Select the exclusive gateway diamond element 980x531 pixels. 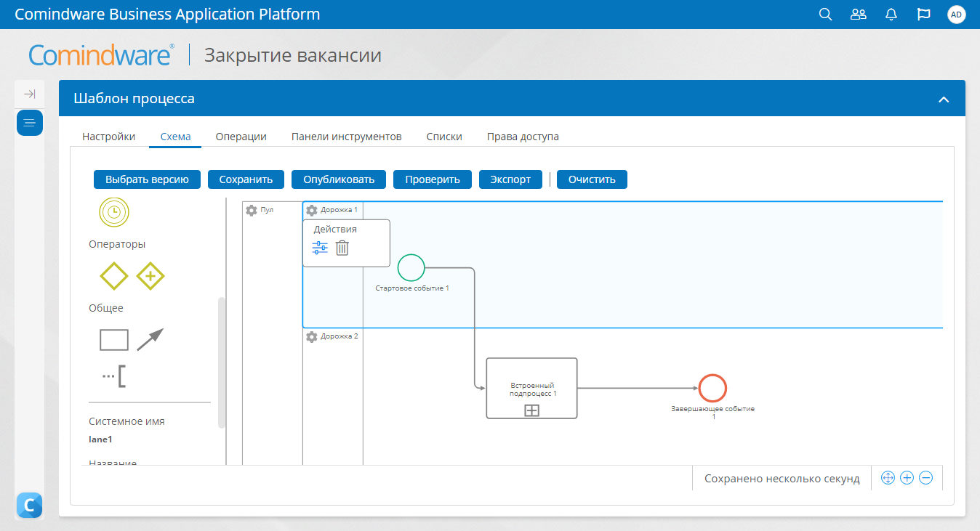[x=114, y=276]
